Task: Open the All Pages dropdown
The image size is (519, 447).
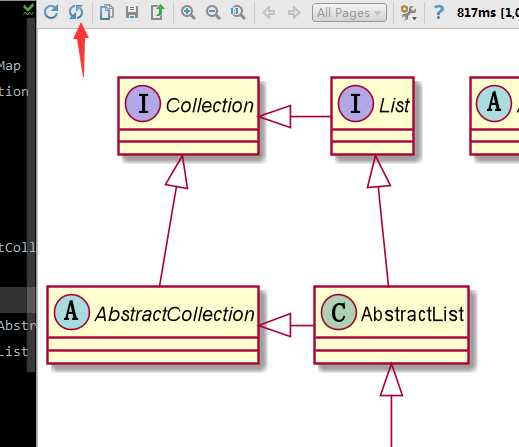Action: tap(349, 13)
